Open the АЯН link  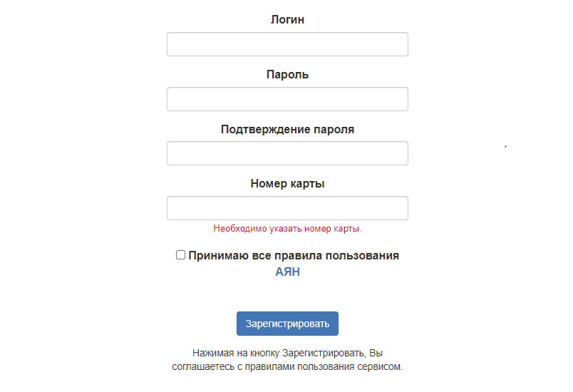pyautogui.click(x=287, y=272)
